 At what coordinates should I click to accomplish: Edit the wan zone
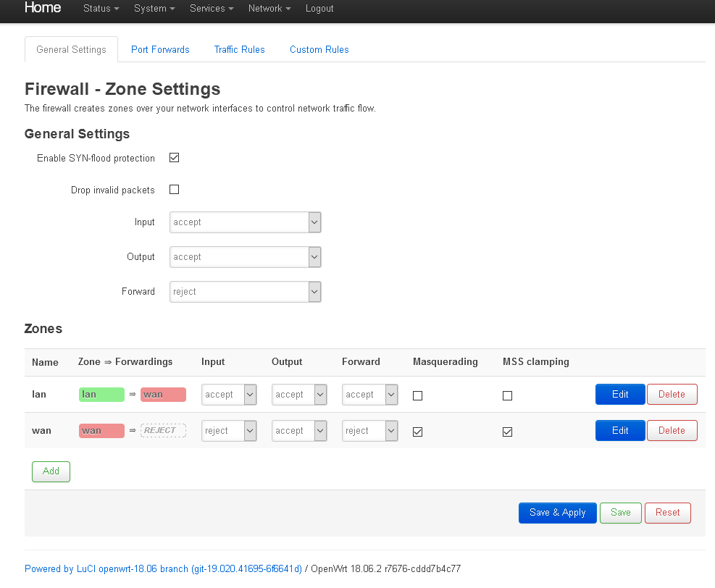[620, 431]
